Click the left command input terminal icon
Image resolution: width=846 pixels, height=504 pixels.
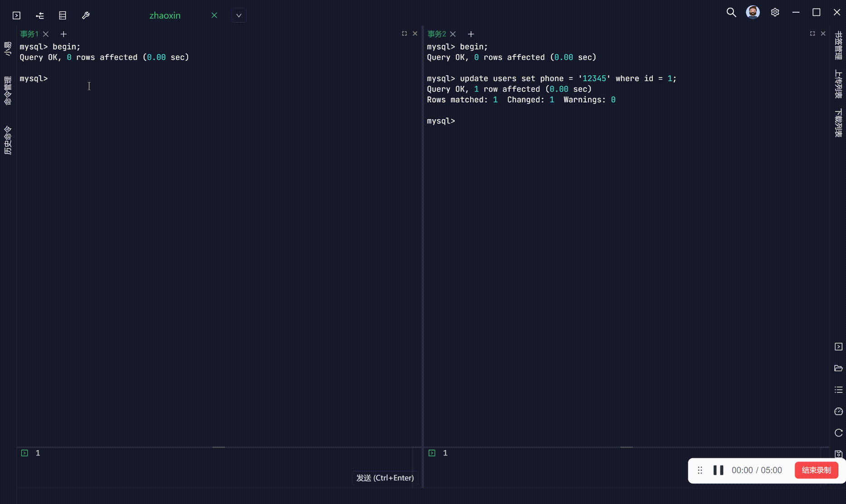(24, 453)
